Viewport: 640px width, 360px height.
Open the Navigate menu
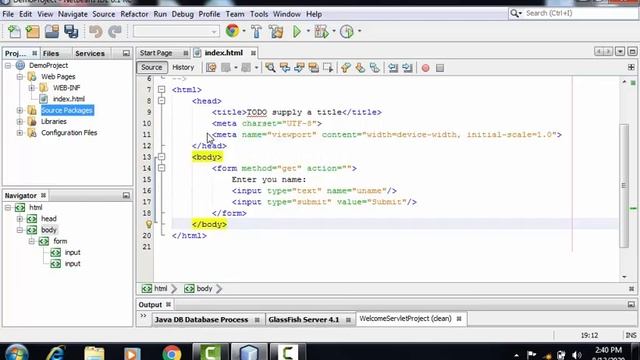tap(73, 14)
